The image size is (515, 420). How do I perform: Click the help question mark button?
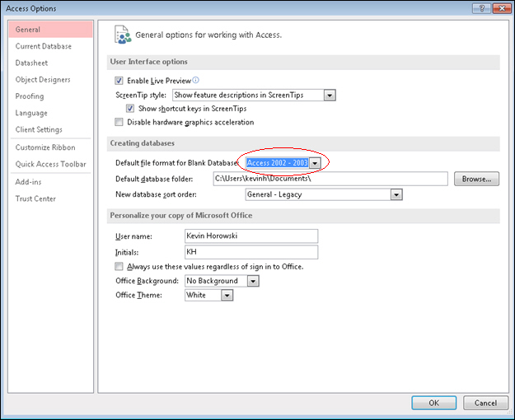point(481,8)
